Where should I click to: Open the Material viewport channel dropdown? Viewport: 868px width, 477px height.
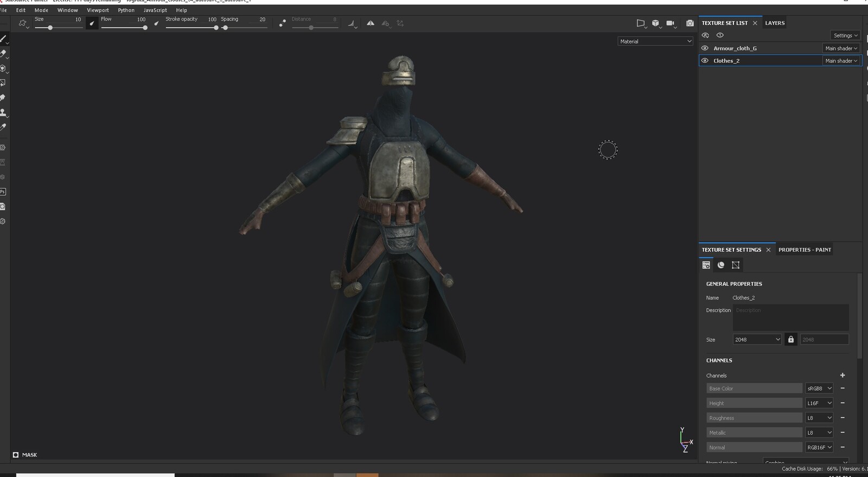(x=655, y=41)
